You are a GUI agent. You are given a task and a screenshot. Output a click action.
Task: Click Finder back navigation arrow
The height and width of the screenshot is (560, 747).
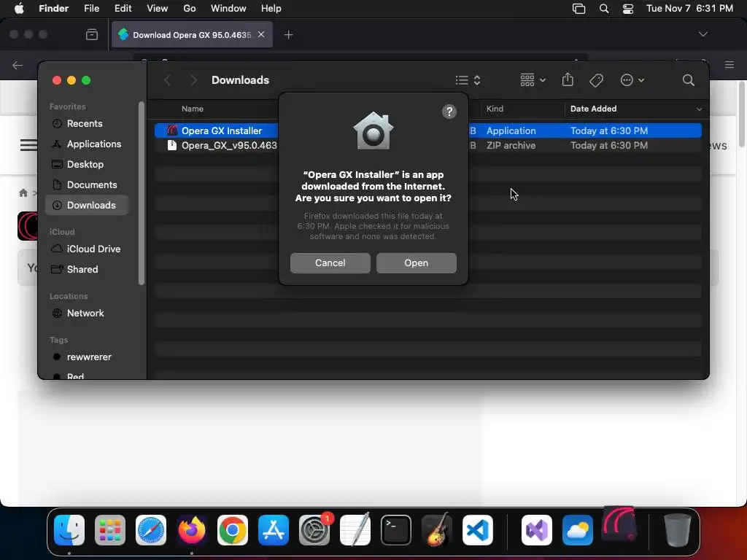tap(167, 80)
